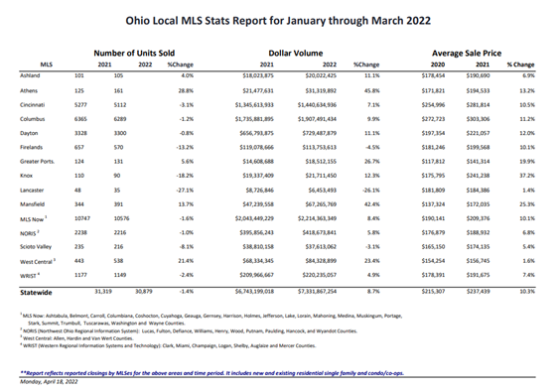Screen dimensions: 559x392
Task: Click the 'Firelands' row label
Action: (x=32, y=147)
